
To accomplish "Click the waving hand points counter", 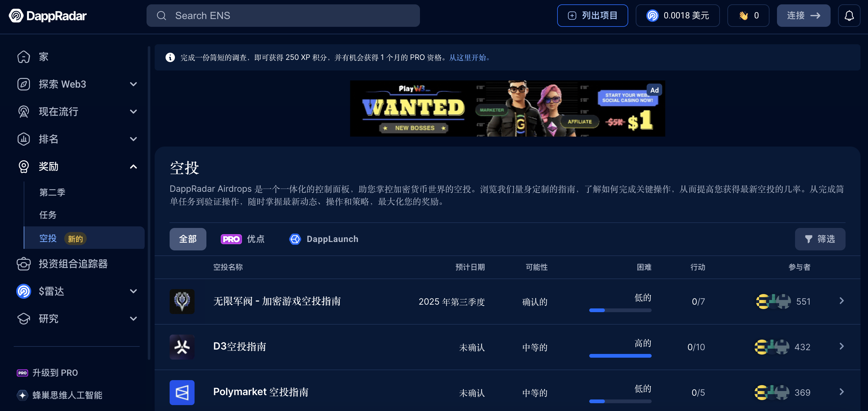I will (x=748, y=16).
